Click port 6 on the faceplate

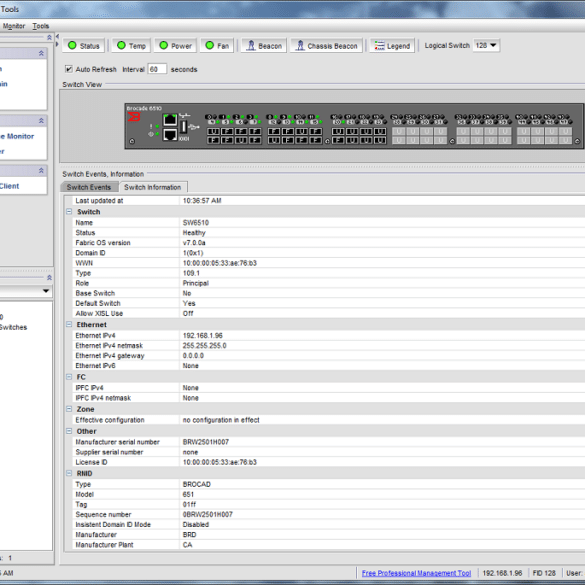241,140
